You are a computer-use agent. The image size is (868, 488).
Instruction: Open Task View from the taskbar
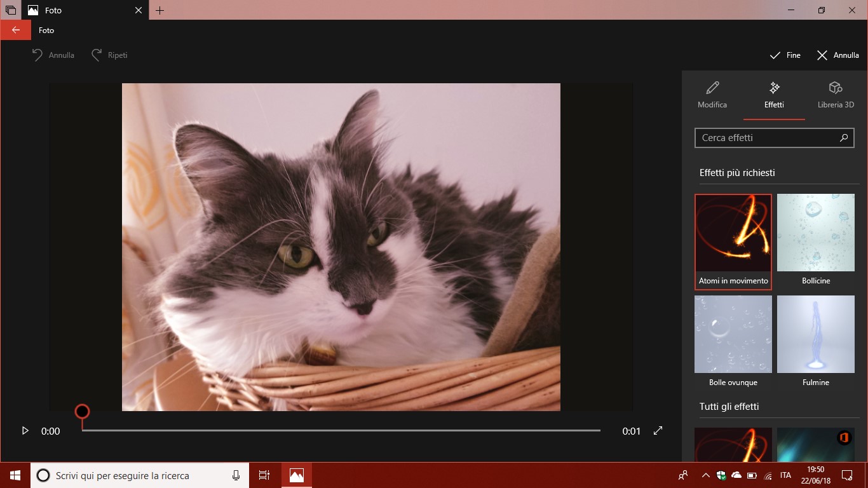(x=264, y=475)
